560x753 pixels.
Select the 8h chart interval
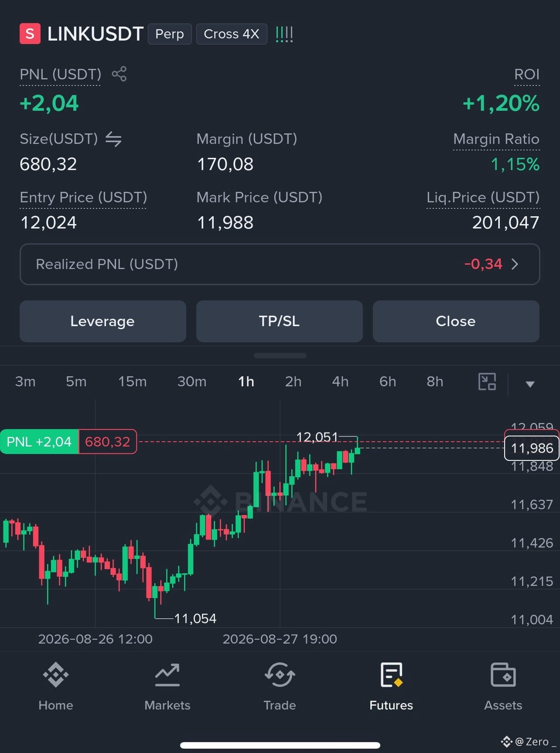(x=435, y=382)
